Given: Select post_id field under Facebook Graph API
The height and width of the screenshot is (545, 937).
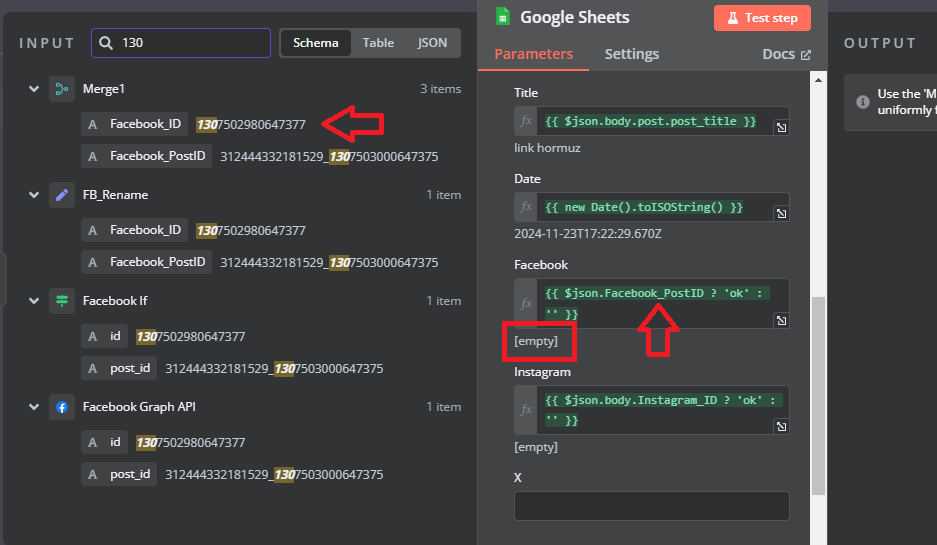Looking at the screenshot, I should pyautogui.click(x=119, y=474).
